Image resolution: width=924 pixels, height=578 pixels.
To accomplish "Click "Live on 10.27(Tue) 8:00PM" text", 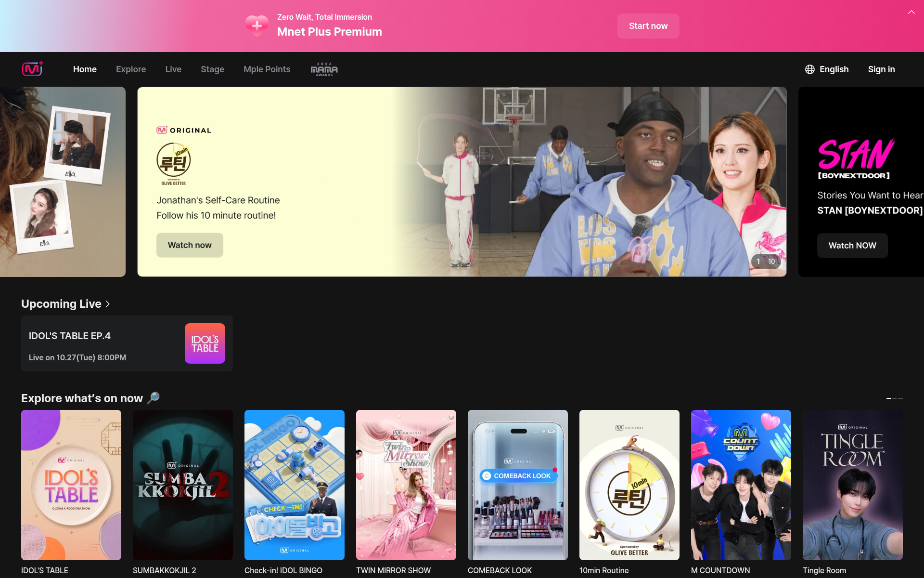I will 77,357.
